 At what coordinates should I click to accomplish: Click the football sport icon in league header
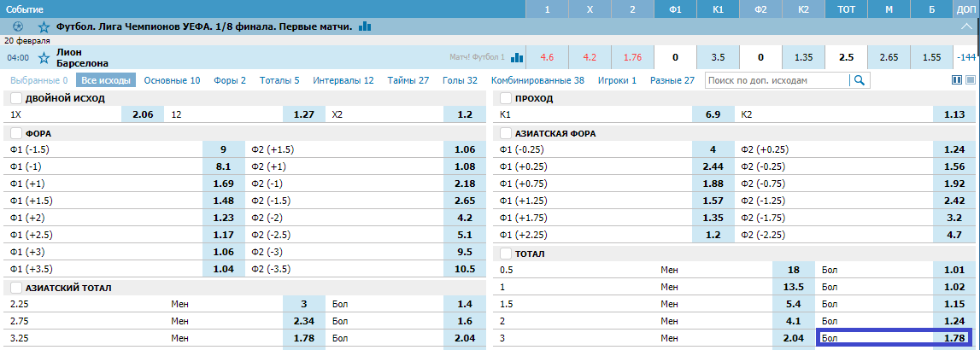pos(18,26)
